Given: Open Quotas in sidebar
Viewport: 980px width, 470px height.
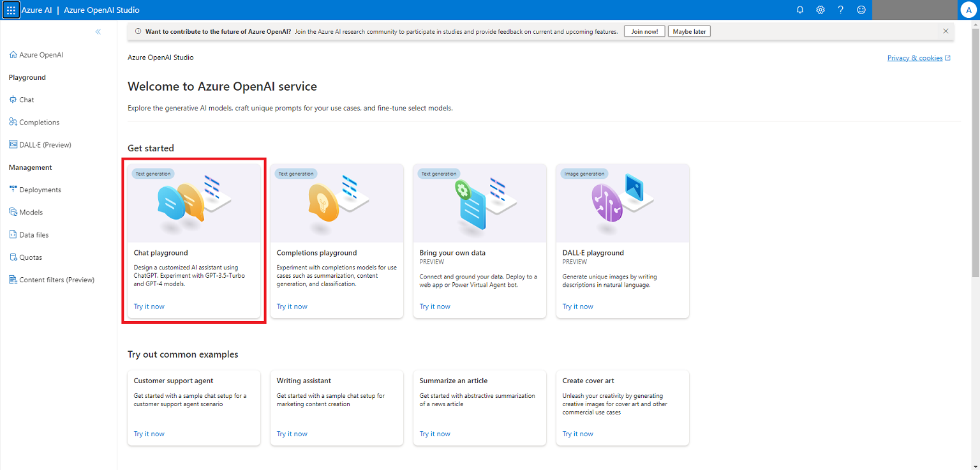Looking at the screenshot, I should click(31, 257).
